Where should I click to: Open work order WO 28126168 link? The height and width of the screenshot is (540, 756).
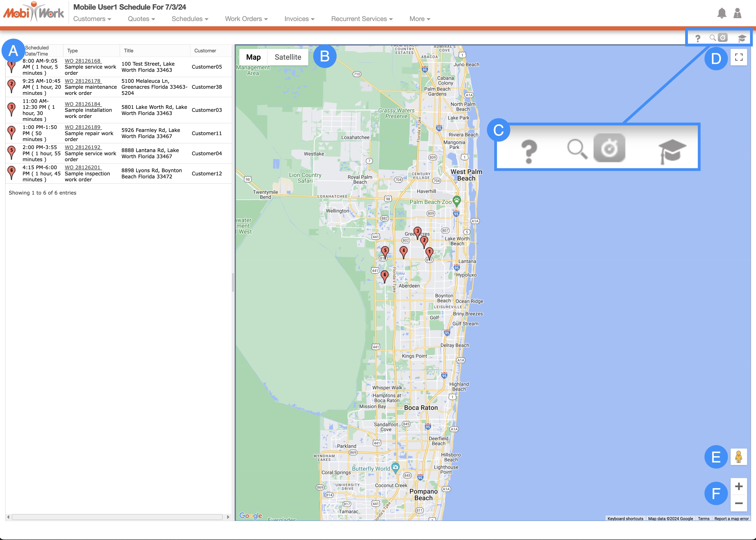click(83, 61)
